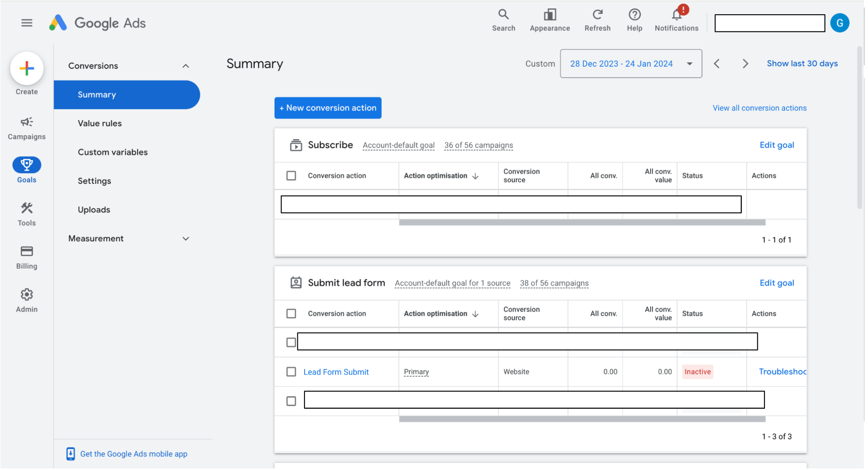868x470 pixels.
Task: Open View all conversion actions link
Action: click(x=759, y=108)
